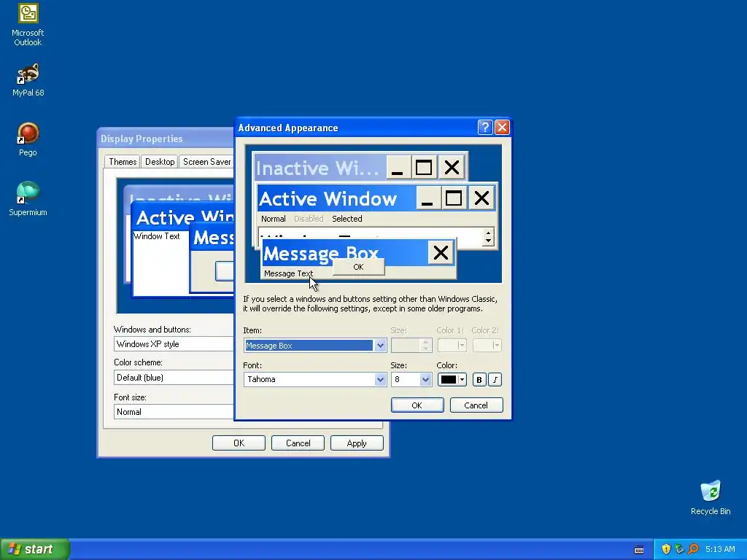Click the Normal menu item in preview
Viewport: 747px width, 560px height.
[x=274, y=219]
